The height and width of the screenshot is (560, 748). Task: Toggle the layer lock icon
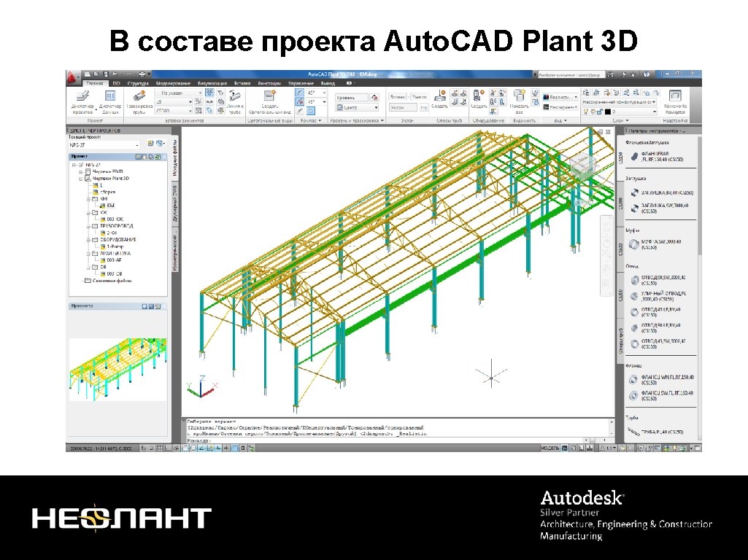pyautogui.click(x=600, y=112)
